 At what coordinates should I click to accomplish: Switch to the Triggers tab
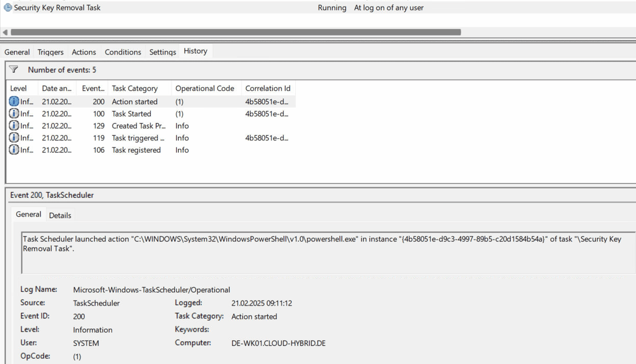tap(50, 52)
